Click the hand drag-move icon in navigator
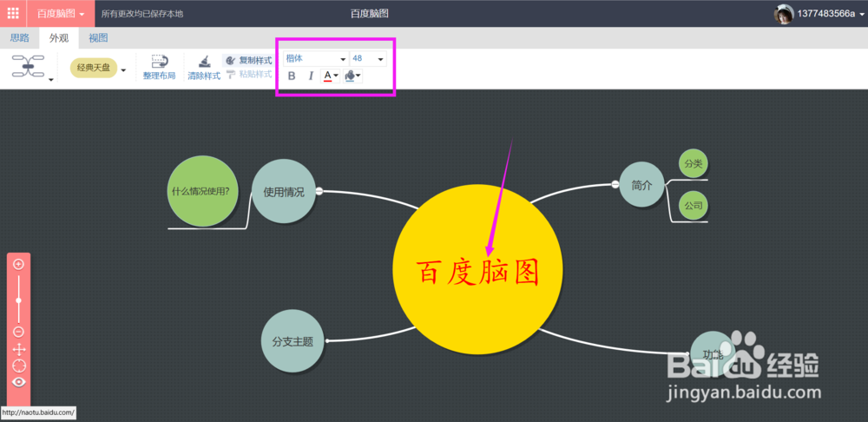The image size is (868, 422). pyautogui.click(x=19, y=349)
